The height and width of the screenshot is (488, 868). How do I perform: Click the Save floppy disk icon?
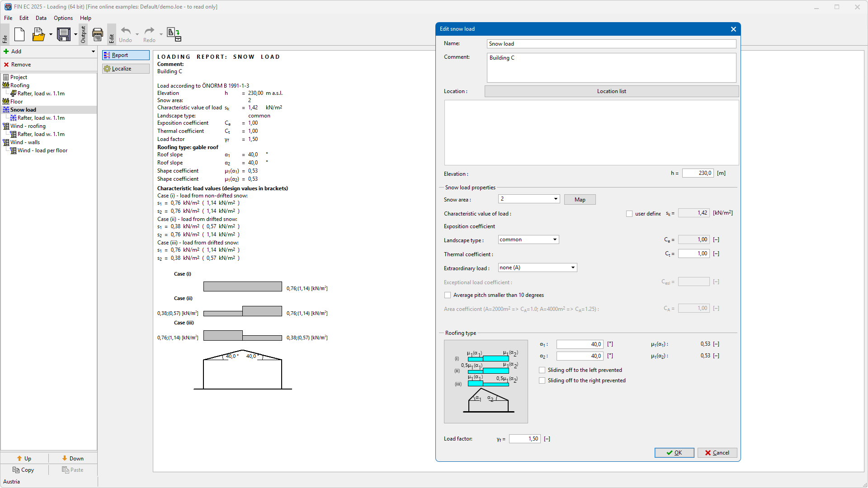click(x=64, y=34)
